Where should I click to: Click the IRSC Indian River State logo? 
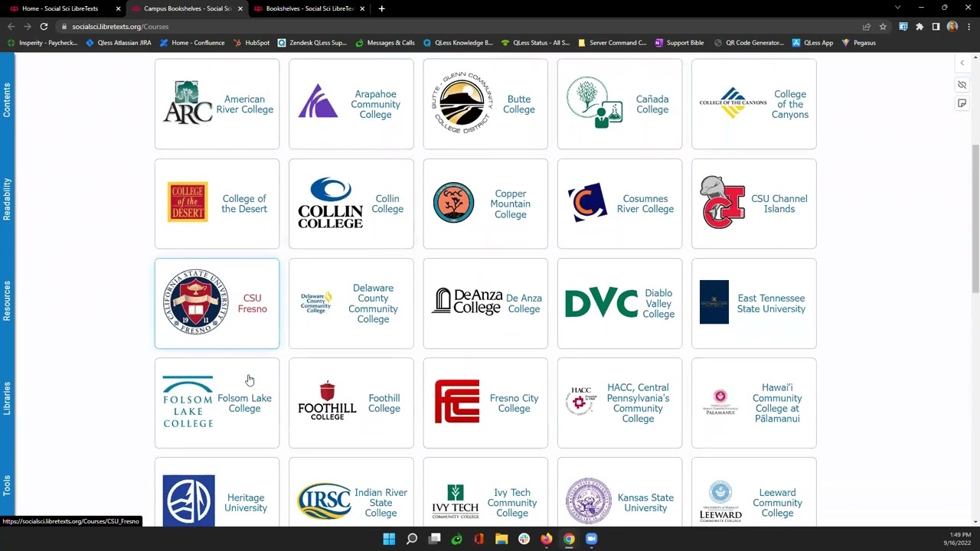click(325, 501)
